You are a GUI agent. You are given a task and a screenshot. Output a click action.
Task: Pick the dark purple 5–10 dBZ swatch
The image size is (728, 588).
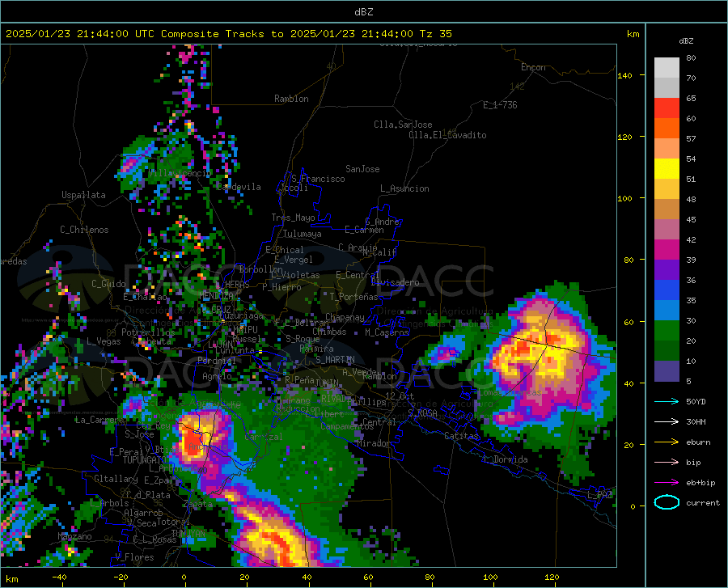[667, 371]
